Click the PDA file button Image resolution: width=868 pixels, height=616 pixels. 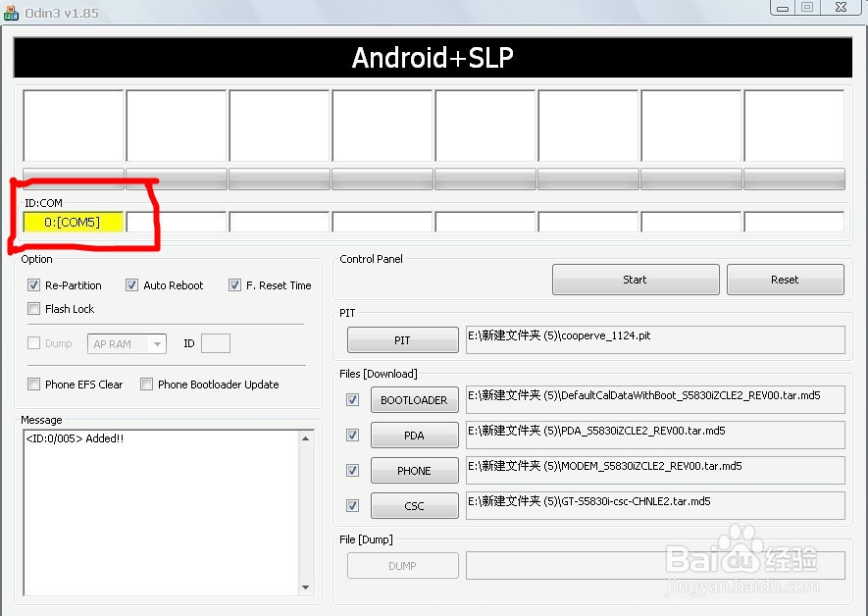(414, 435)
